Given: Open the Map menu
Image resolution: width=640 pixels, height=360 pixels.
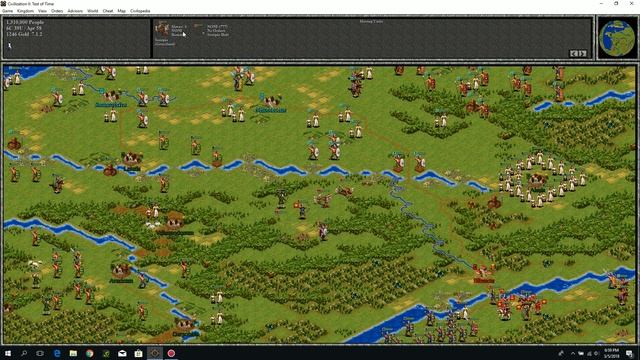Looking at the screenshot, I should (122, 11).
